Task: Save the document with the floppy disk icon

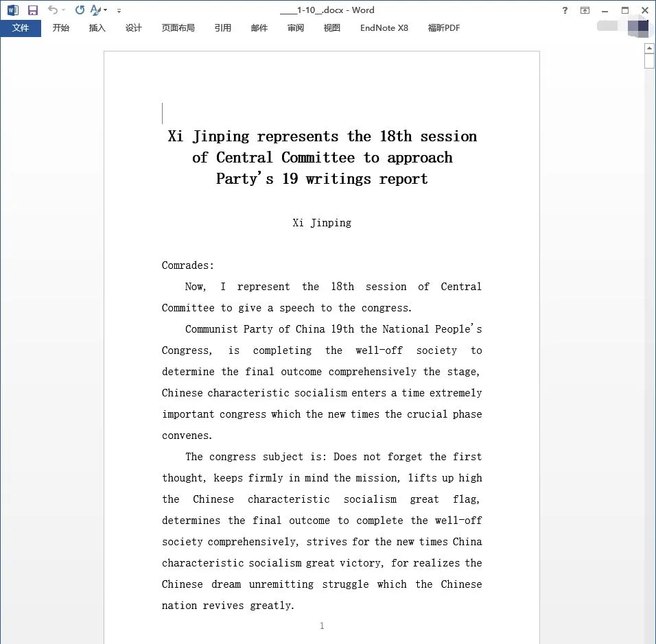Action: (x=33, y=10)
